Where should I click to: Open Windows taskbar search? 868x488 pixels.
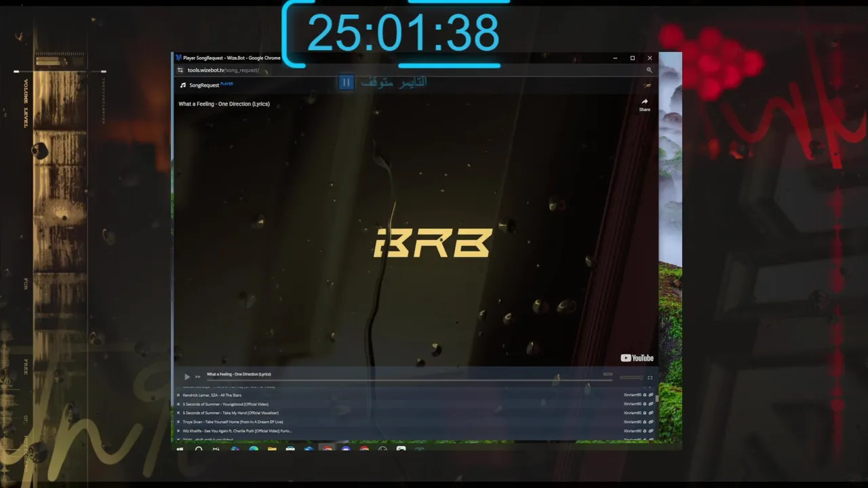[199, 449]
